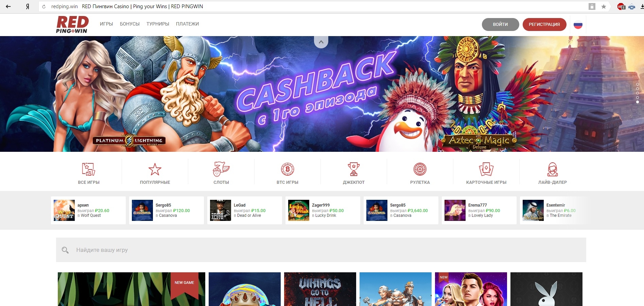Open the Vikings Go To Hell thumbnail
The image size is (644, 306).
point(320,289)
